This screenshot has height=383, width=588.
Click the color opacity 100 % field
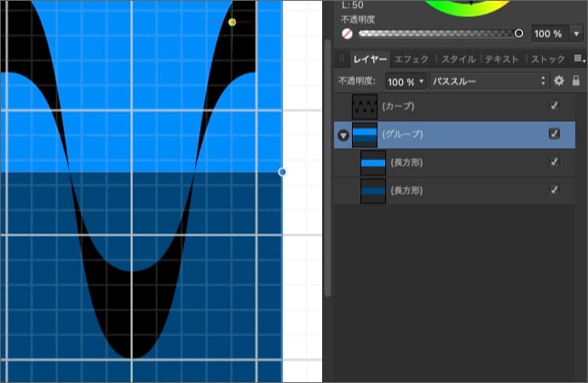click(x=546, y=34)
